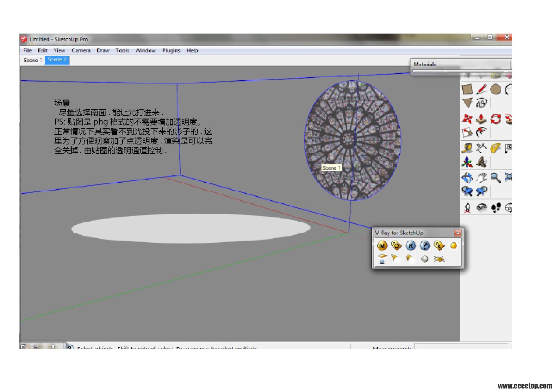Select the Scale tool
The height and width of the screenshot is (392, 555).
467,132
